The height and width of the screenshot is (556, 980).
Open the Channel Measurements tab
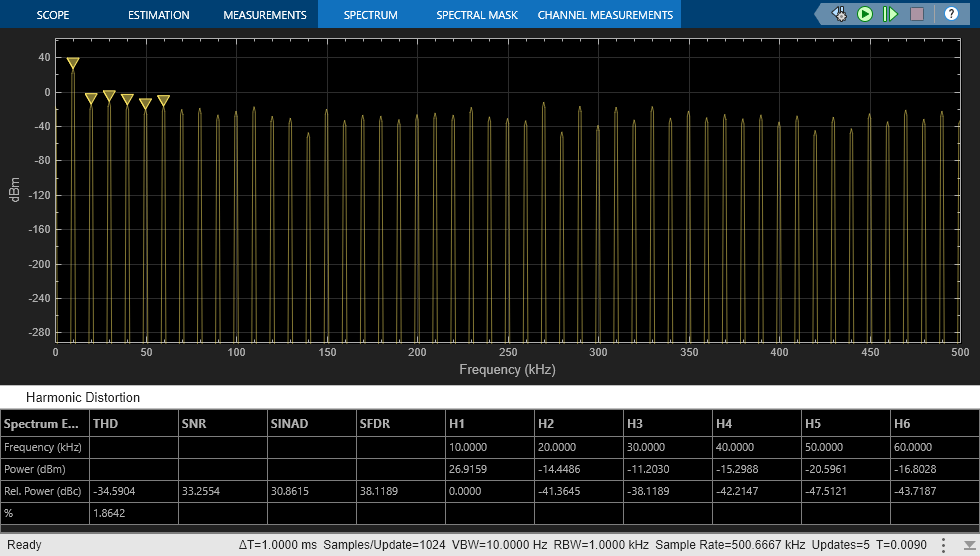[605, 15]
